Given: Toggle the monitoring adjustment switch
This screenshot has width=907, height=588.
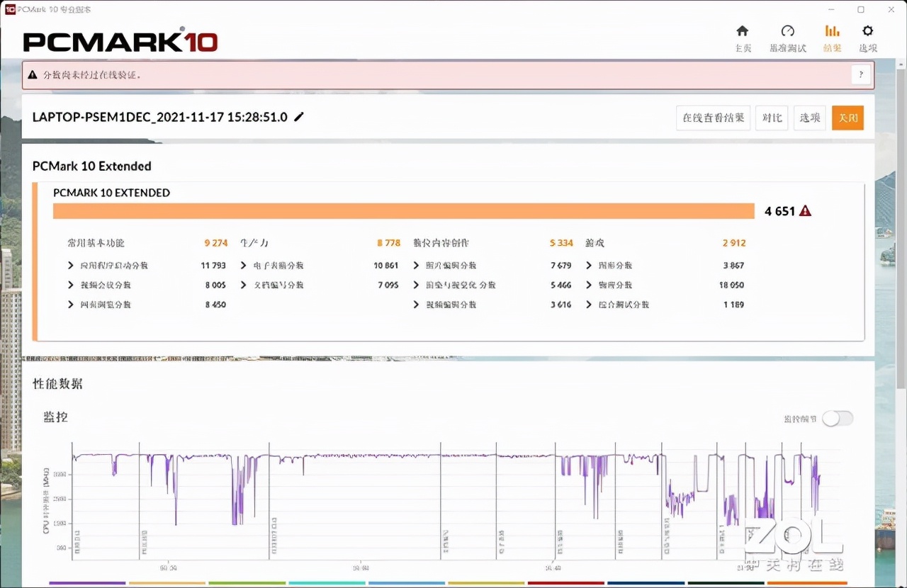Looking at the screenshot, I should coord(838,419).
